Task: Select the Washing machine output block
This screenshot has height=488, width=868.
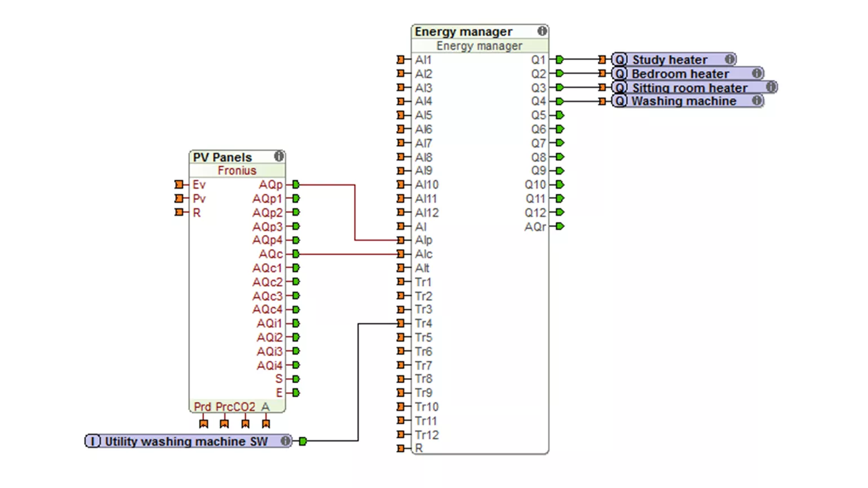Action: click(688, 101)
